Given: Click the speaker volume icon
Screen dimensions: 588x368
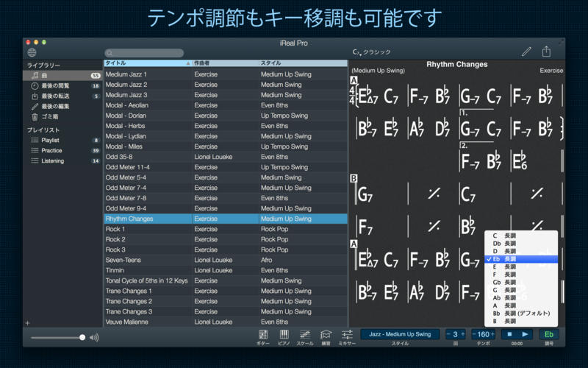Looking at the screenshot, I should coord(94,338).
